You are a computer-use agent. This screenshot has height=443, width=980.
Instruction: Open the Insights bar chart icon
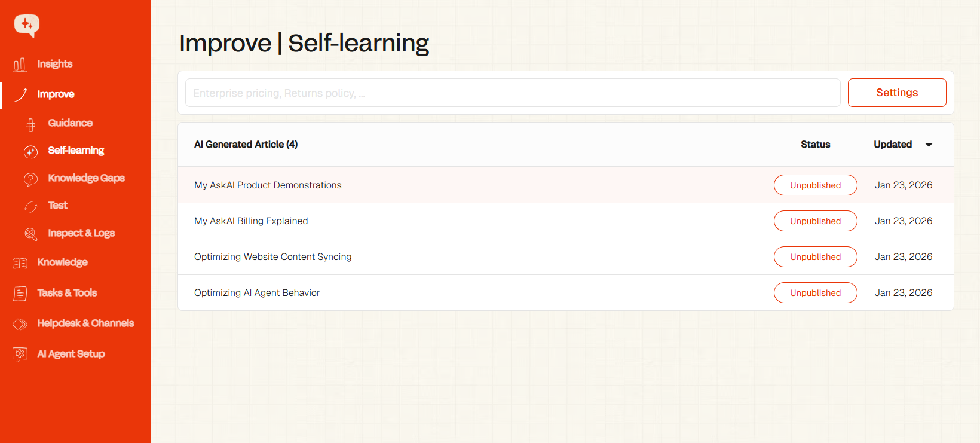[x=20, y=64]
